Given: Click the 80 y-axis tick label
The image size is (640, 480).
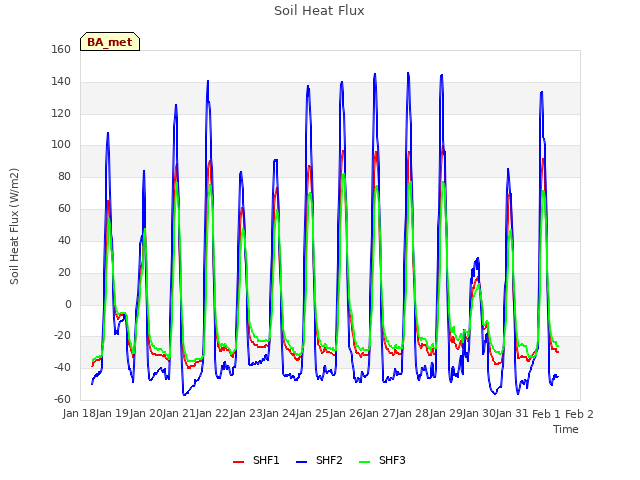Looking at the screenshot, I should [x=64, y=177].
